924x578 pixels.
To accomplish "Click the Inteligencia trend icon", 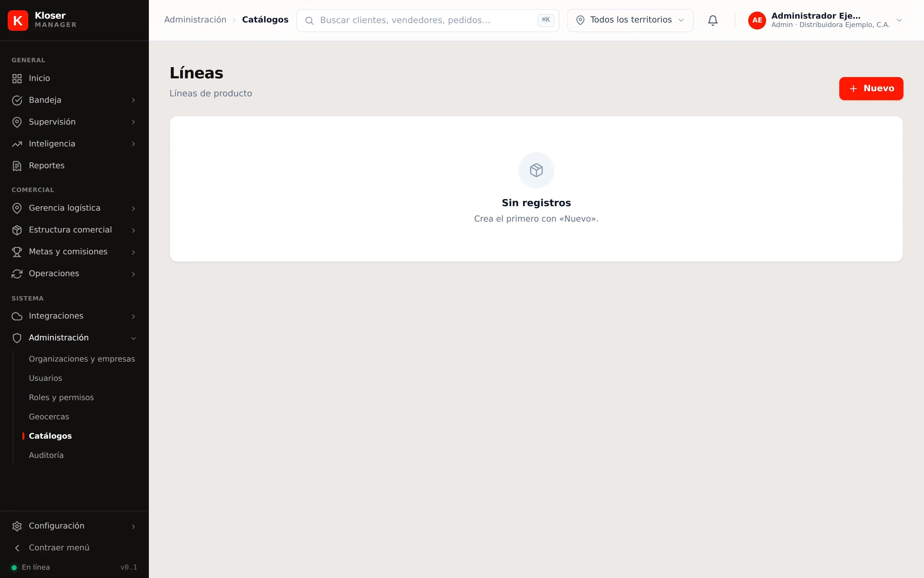I will pyautogui.click(x=17, y=144).
